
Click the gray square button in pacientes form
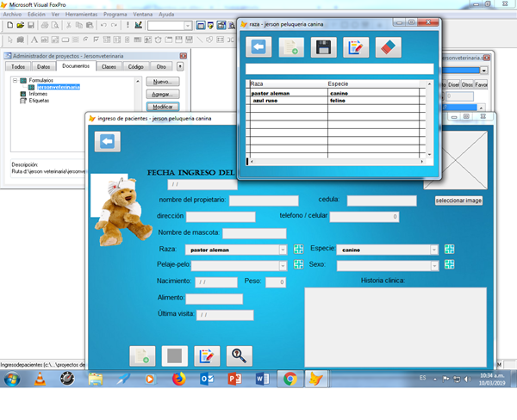(x=174, y=355)
